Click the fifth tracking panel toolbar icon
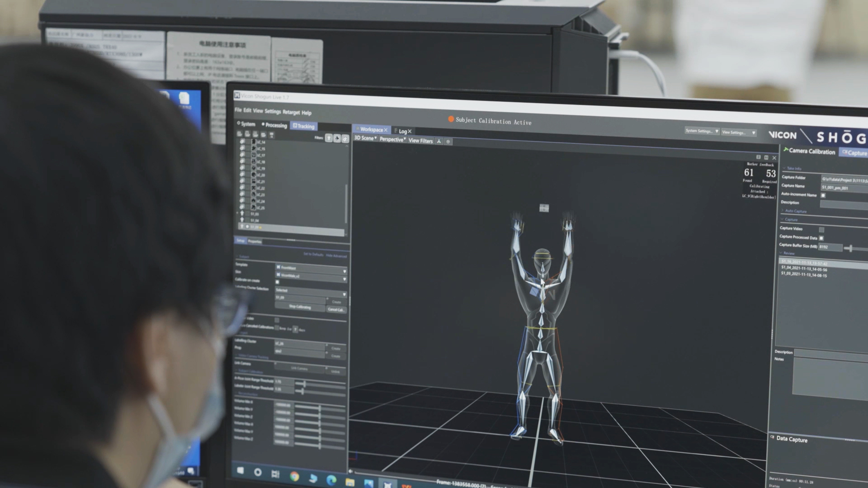This screenshot has width=868, height=488. click(271, 135)
